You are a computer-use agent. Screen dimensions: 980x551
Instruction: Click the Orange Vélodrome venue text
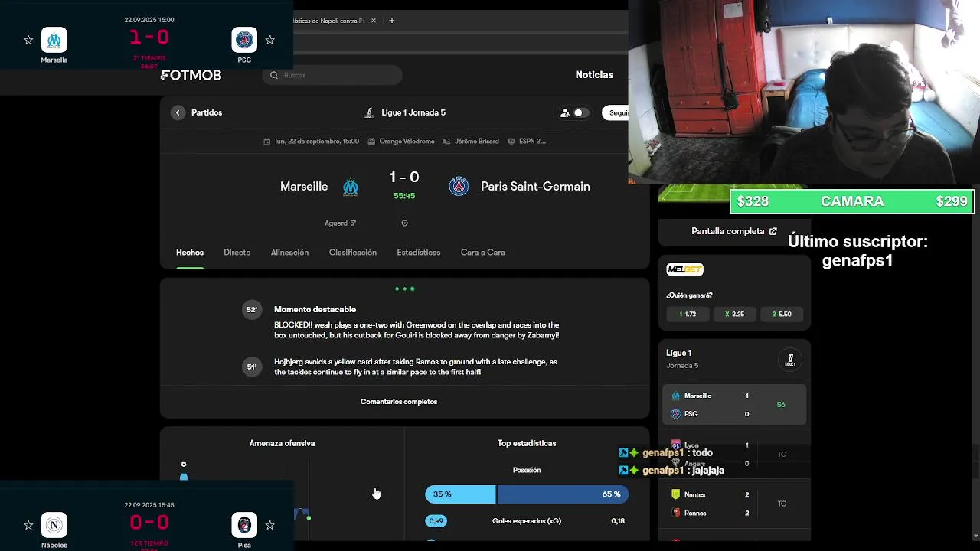tap(407, 142)
